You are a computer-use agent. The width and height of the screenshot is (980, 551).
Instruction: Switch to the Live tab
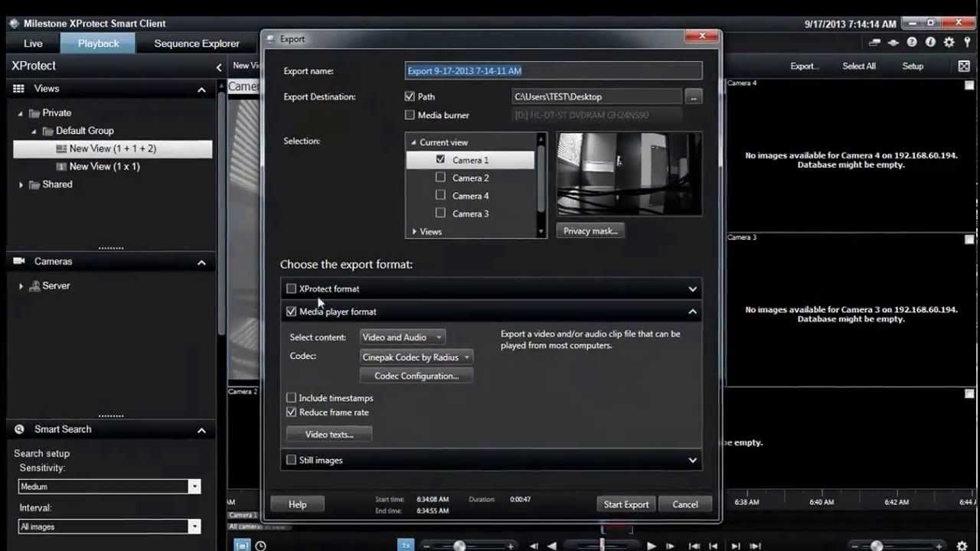(33, 44)
